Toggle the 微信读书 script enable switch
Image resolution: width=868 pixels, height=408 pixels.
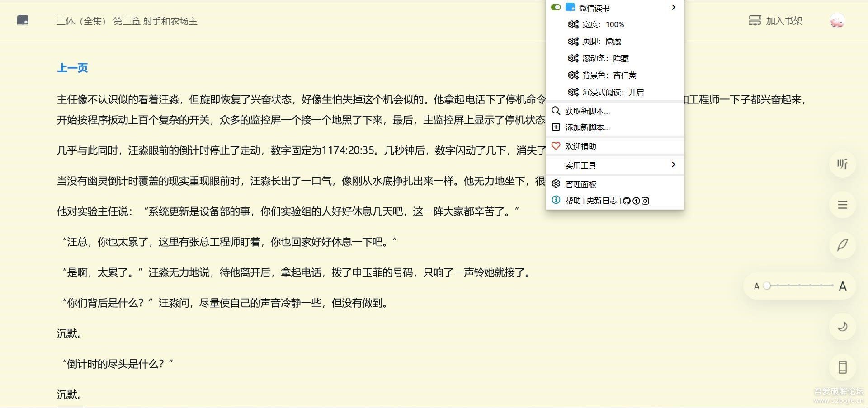pos(556,8)
